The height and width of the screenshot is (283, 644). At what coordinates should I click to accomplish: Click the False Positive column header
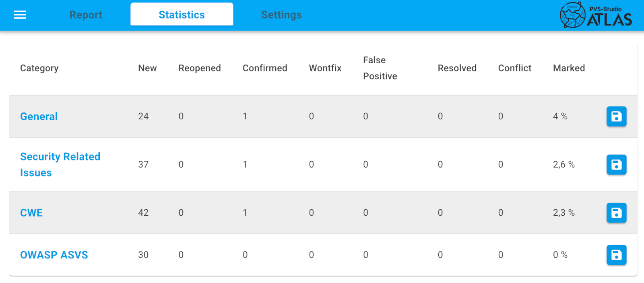(x=380, y=68)
